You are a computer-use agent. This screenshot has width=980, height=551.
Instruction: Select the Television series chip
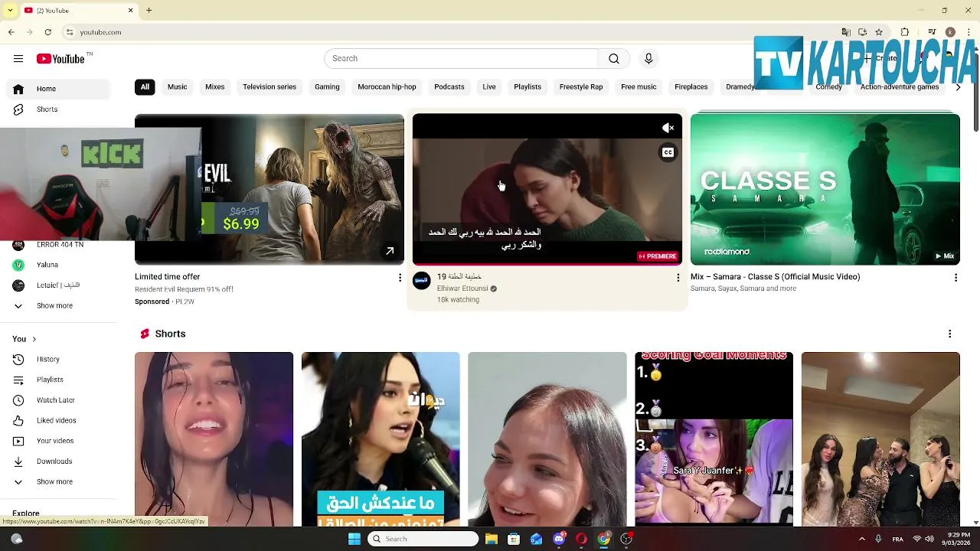tap(269, 86)
